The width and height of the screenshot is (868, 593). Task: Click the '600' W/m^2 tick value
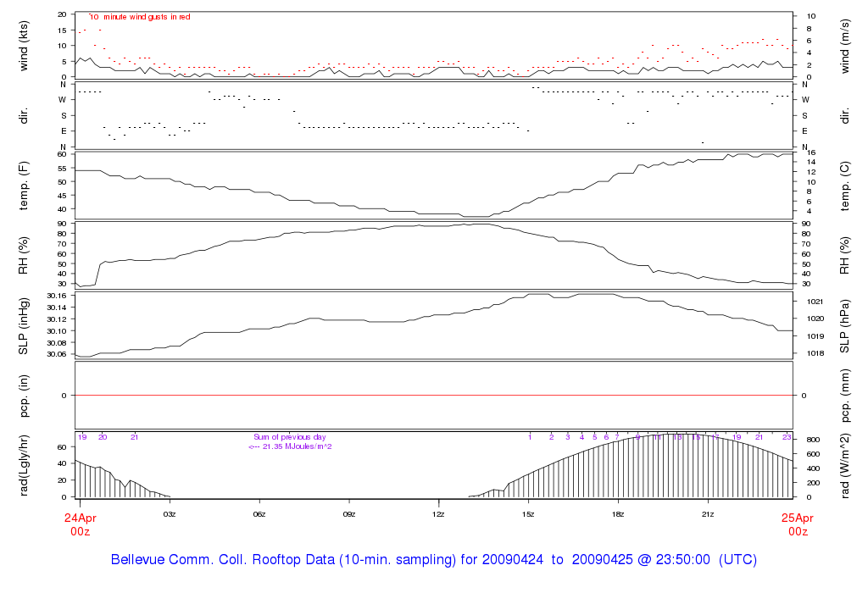tap(813, 454)
